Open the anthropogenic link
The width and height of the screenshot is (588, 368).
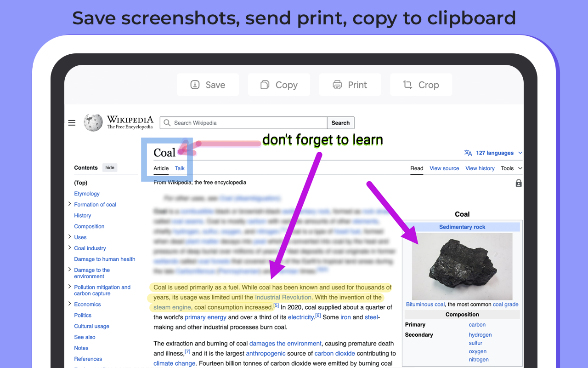click(266, 353)
